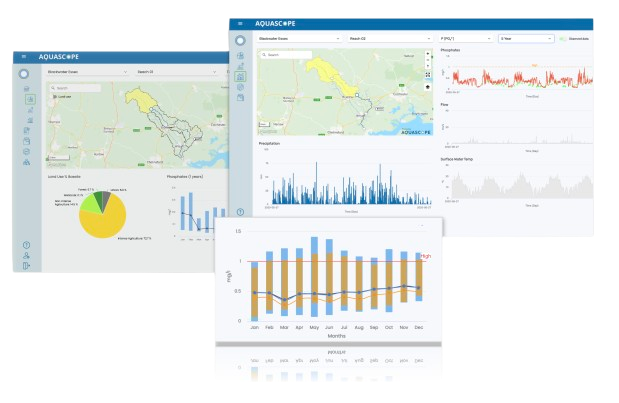
Task: Expand Reach dropdown in precipitation window
Action: coord(390,39)
